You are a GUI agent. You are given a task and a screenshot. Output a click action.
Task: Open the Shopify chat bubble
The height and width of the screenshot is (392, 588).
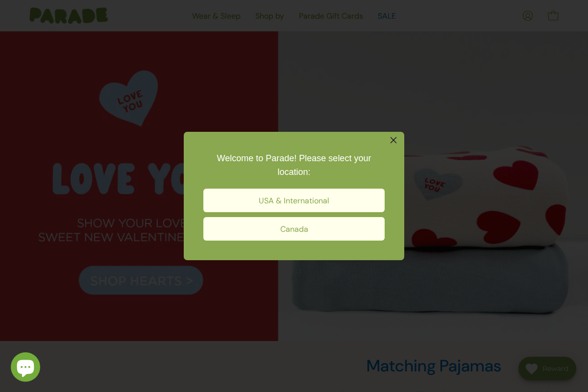click(25, 367)
